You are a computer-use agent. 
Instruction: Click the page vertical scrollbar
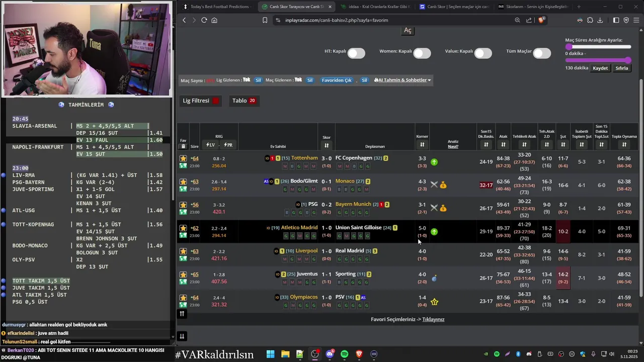point(641,189)
